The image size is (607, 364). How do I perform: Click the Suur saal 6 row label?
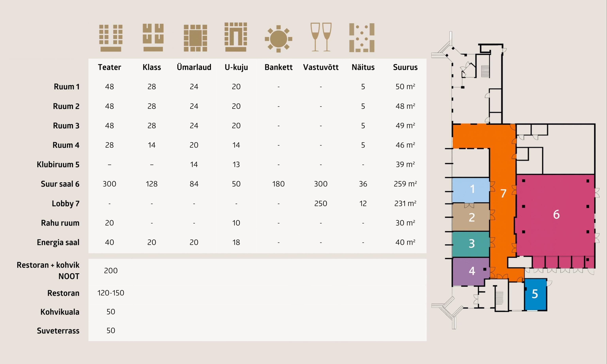[60, 184]
